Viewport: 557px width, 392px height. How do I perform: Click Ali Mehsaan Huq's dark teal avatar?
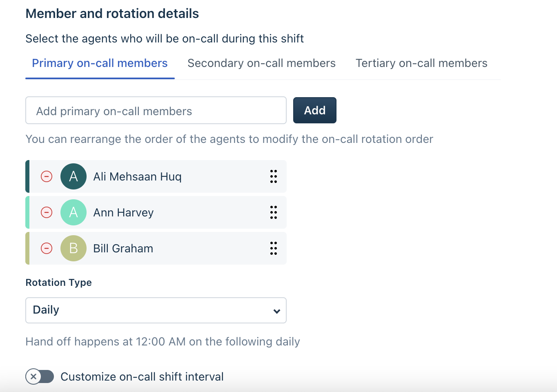pos(74,176)
